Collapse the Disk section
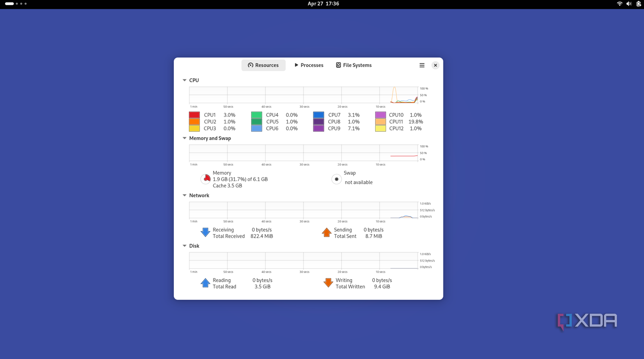The image size is (644, 359). [185, 246]
